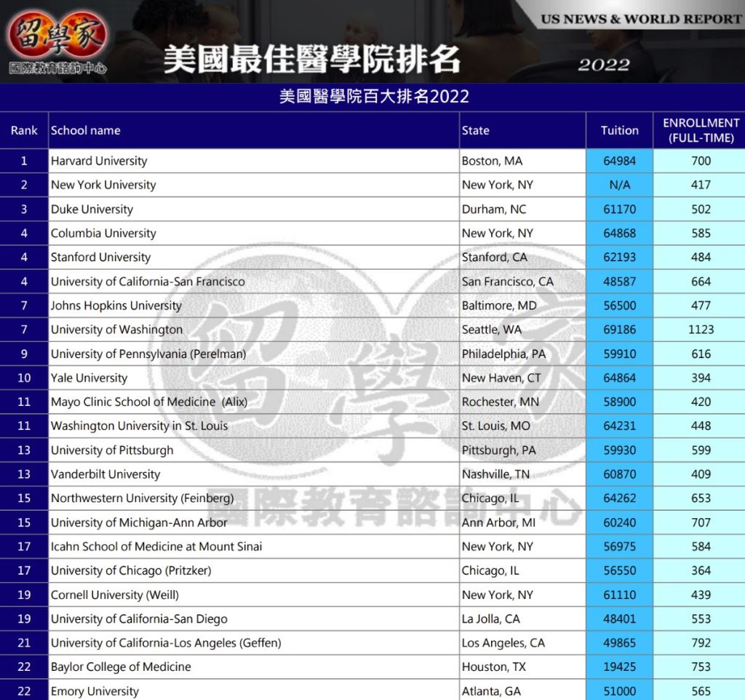The image size is (745, 700).
Task: Click the State column header
Action: [x=522, y=130]
